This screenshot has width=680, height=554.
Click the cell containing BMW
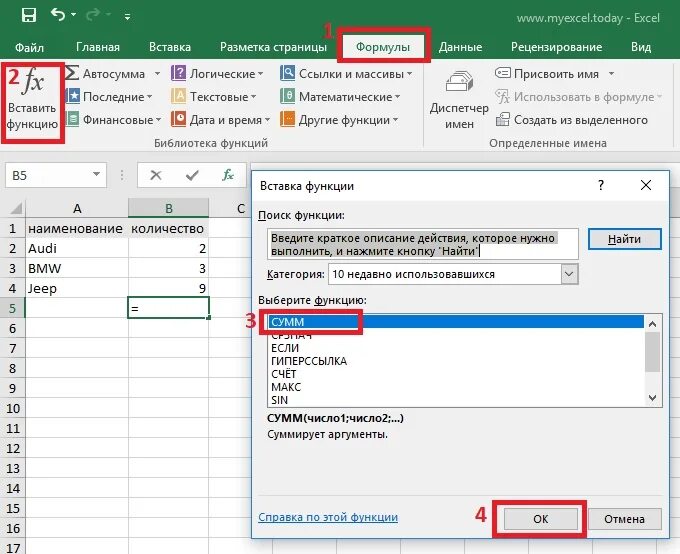[77, 268]
